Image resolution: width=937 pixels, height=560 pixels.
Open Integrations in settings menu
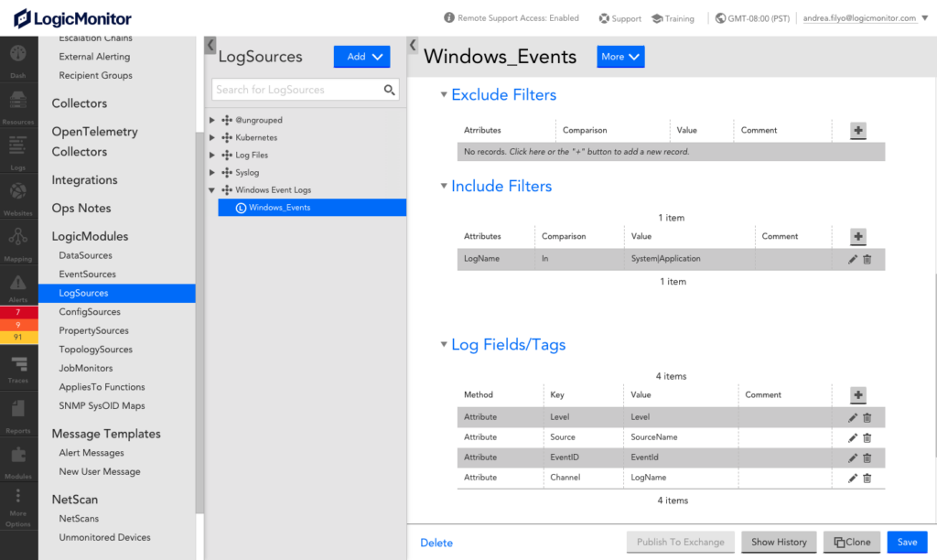click(x=84, y=180)
